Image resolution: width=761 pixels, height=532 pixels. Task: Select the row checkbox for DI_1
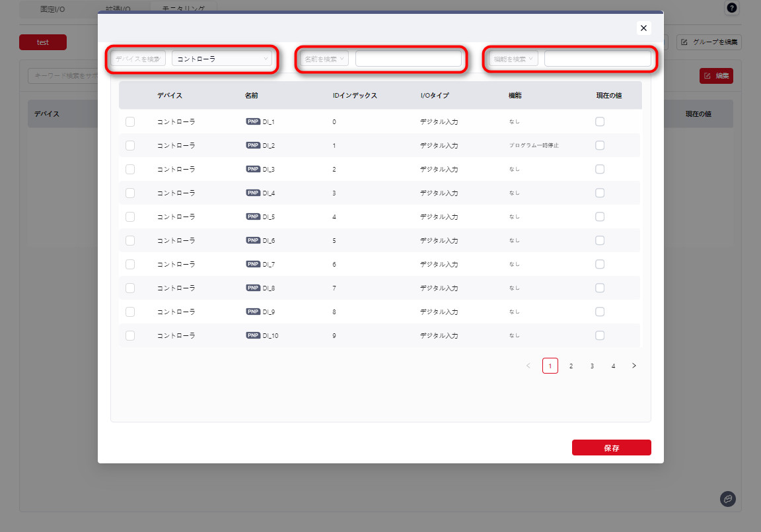(130, 121)
